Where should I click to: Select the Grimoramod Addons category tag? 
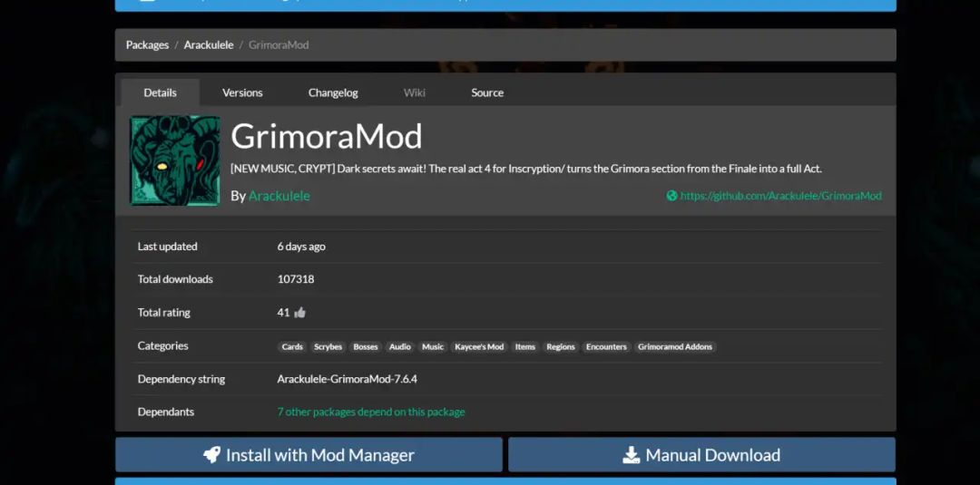point(675,347)
